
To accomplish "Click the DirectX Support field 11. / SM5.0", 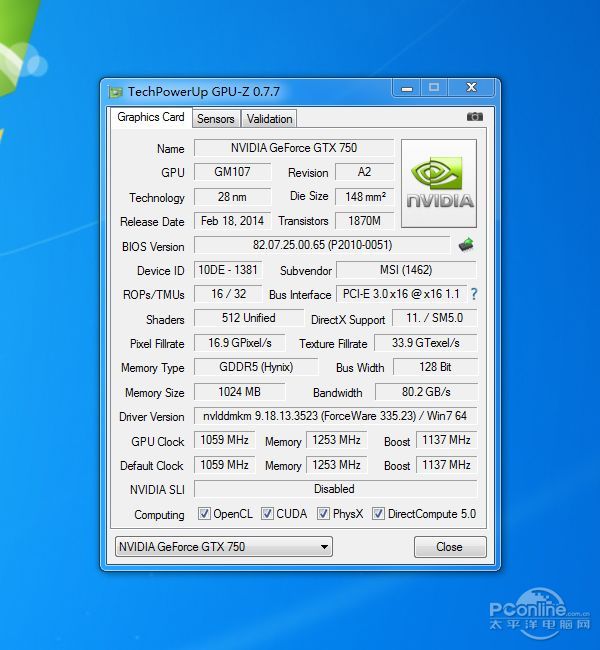I will 435,318.
